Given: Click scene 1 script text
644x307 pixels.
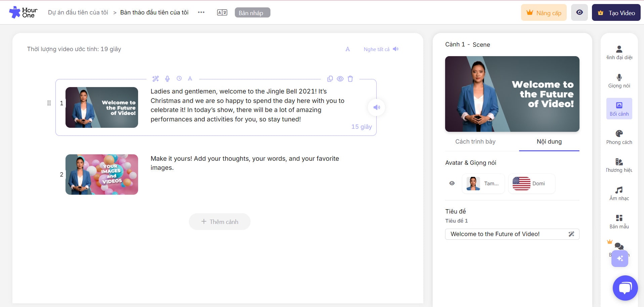Looking at the screenshot, I should point(248,105).
